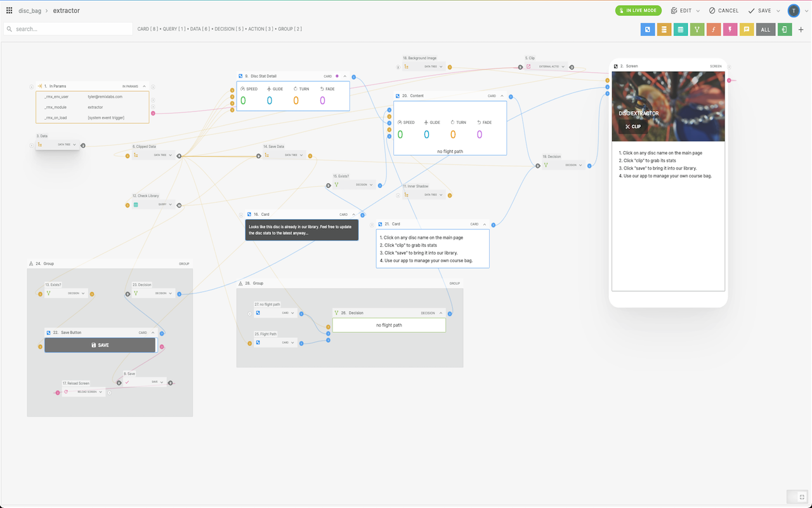Click the 15. Exists? decision icon

point(337,185)
